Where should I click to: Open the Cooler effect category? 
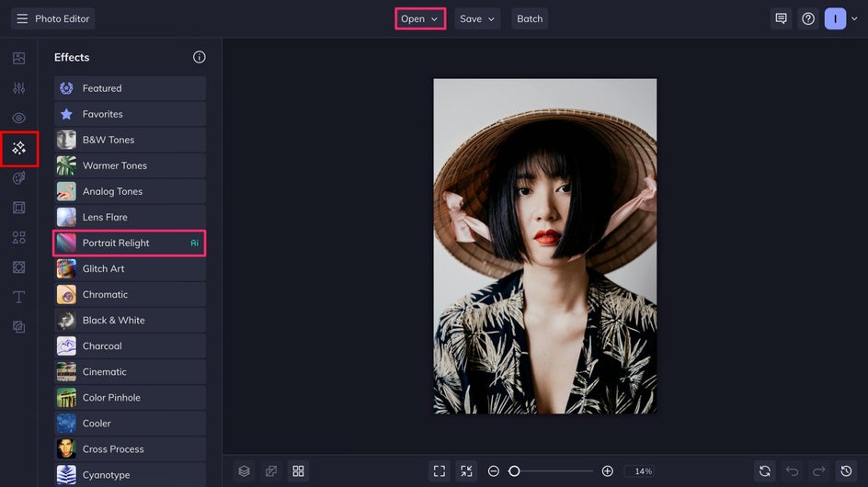[130, 424]
